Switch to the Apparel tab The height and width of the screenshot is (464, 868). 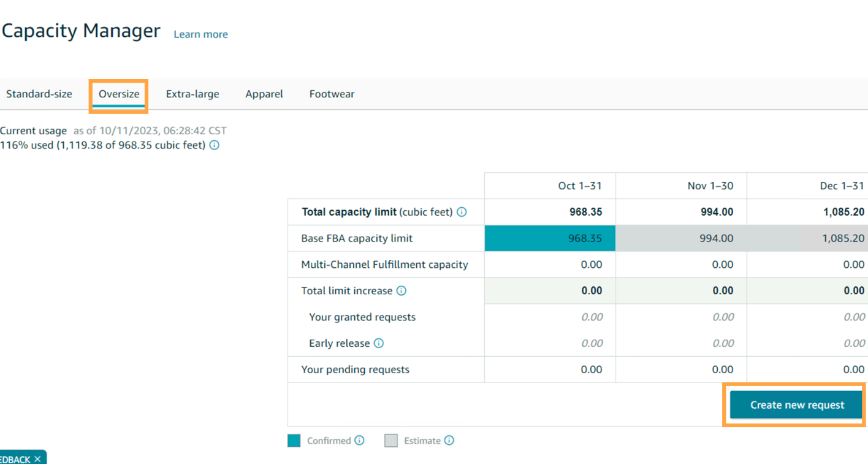click(264, 94)
